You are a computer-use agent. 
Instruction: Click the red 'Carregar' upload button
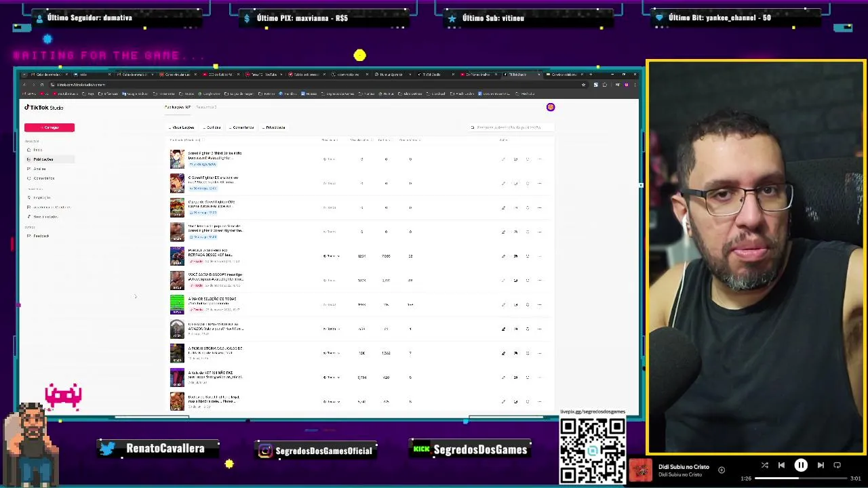[x=50, y=127]
